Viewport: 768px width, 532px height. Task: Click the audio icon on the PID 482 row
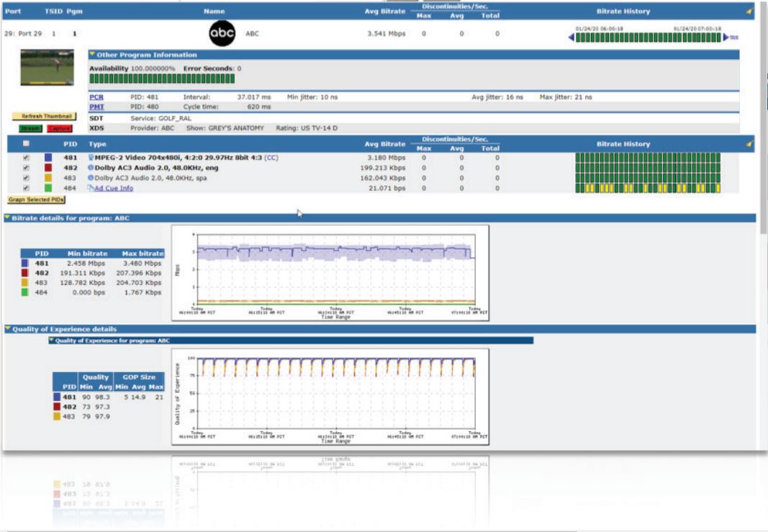click(x=91, y=168)
